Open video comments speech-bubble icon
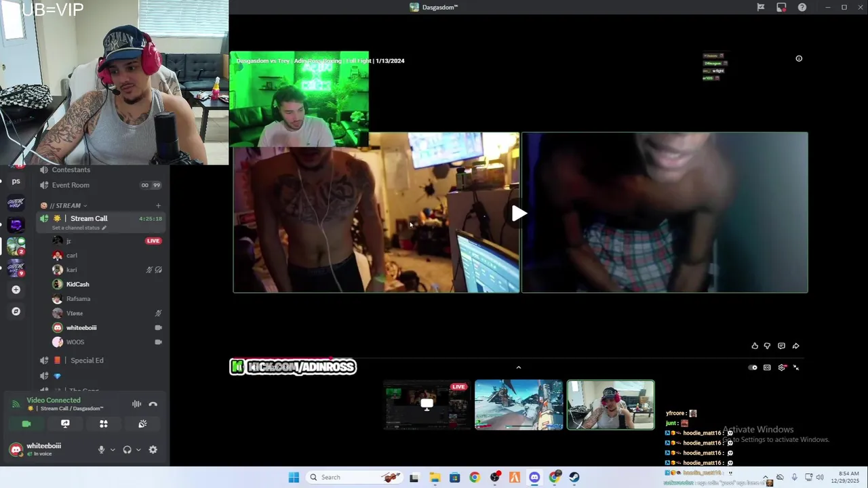 click(781, 346)
